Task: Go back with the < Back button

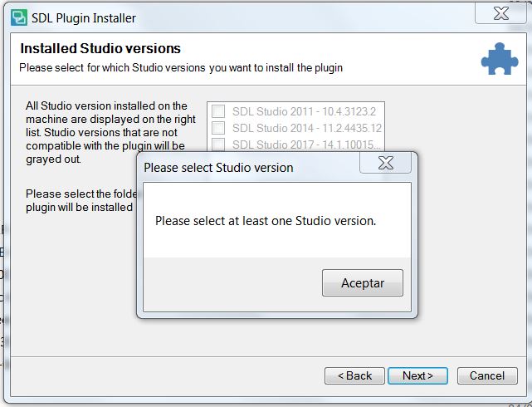Action: click(354, 375)
